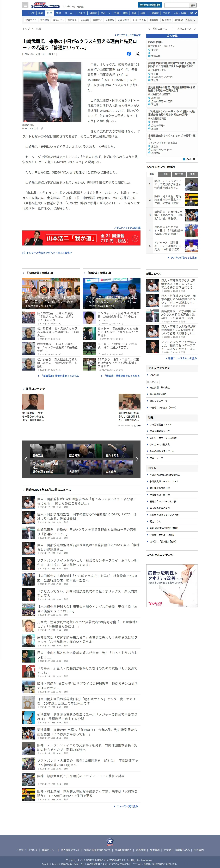Open the 侍ジャパン sub-navigation item
The image size is (220, 868).
click(58, 20)
